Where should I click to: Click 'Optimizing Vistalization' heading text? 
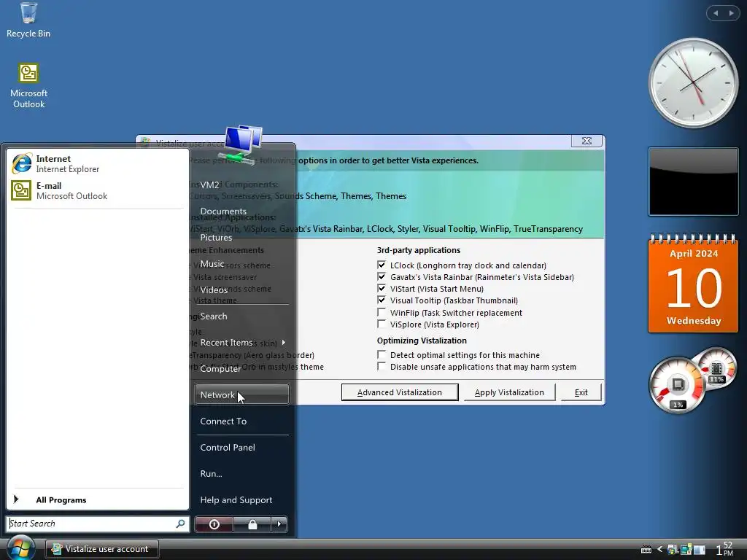point(422,341)
